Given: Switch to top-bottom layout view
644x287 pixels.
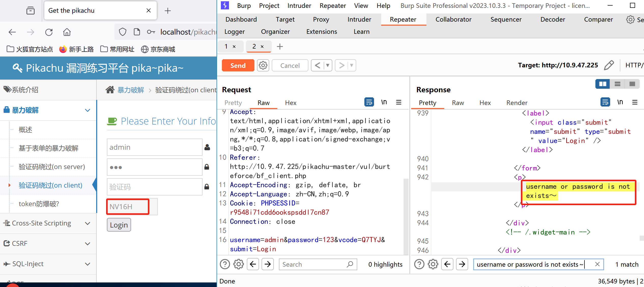Looking at the screenshot, I should pyautogui.click(x=617, y=84).
